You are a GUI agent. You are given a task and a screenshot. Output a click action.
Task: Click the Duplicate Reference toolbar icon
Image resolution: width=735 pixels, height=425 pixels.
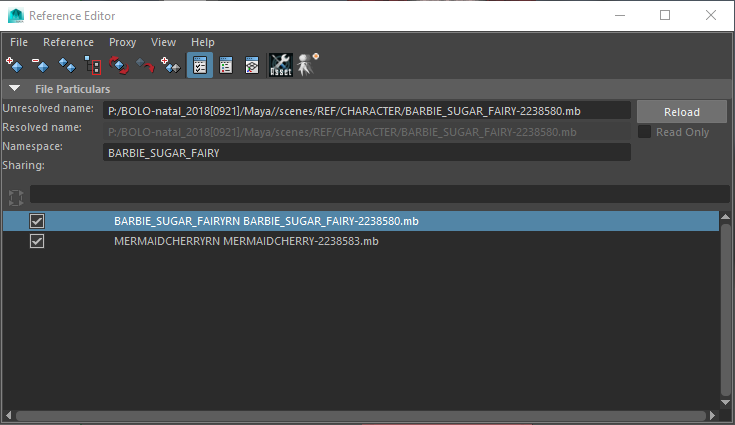[67, 66]
